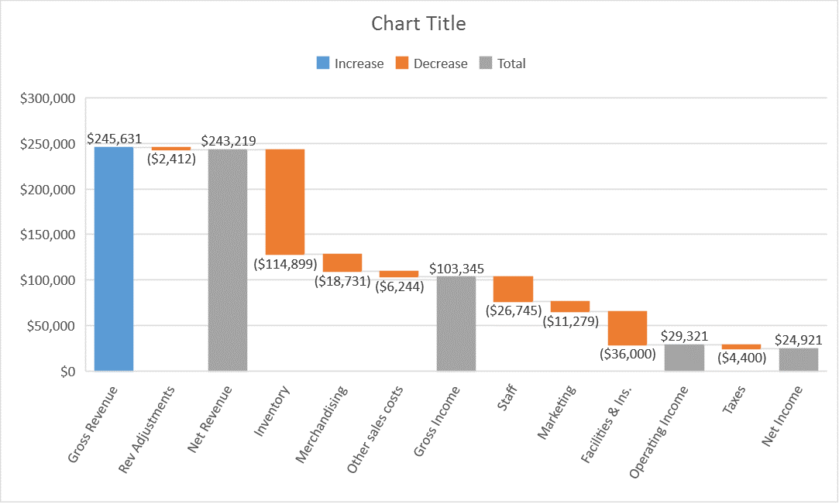
Task: Click the $300,000 axis label
Action: pos(47,98)
